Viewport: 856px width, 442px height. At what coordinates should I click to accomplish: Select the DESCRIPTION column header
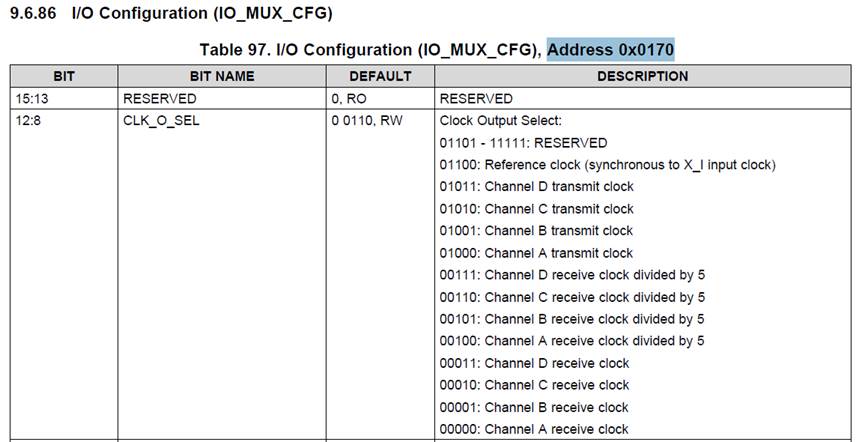point(643,76)
